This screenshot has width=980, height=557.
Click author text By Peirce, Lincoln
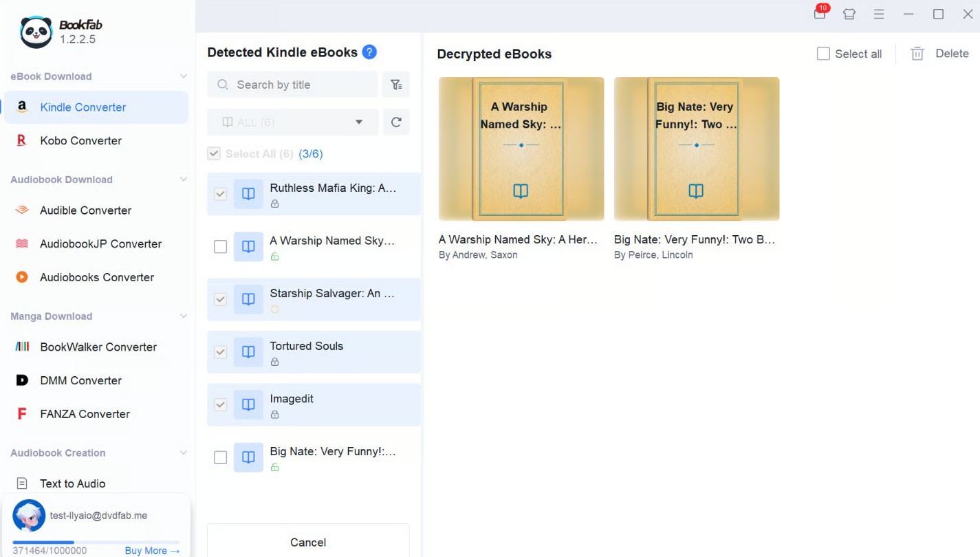pos(653,255)
